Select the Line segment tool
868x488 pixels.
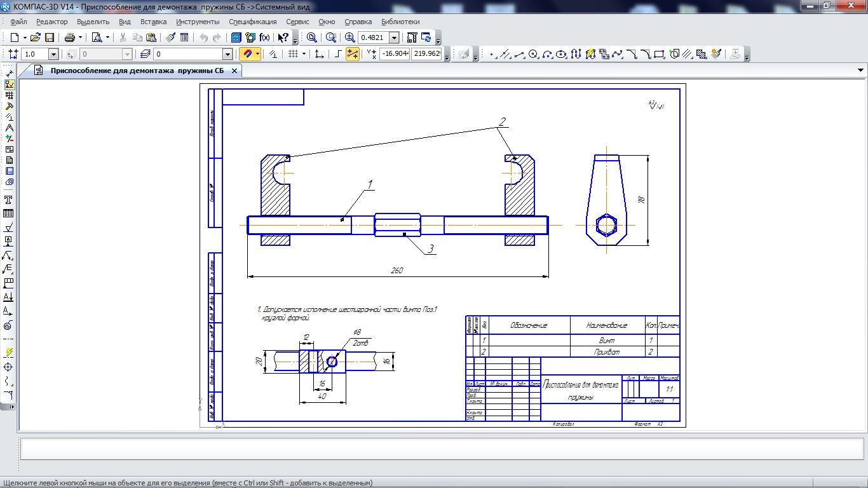click(519, 55)
